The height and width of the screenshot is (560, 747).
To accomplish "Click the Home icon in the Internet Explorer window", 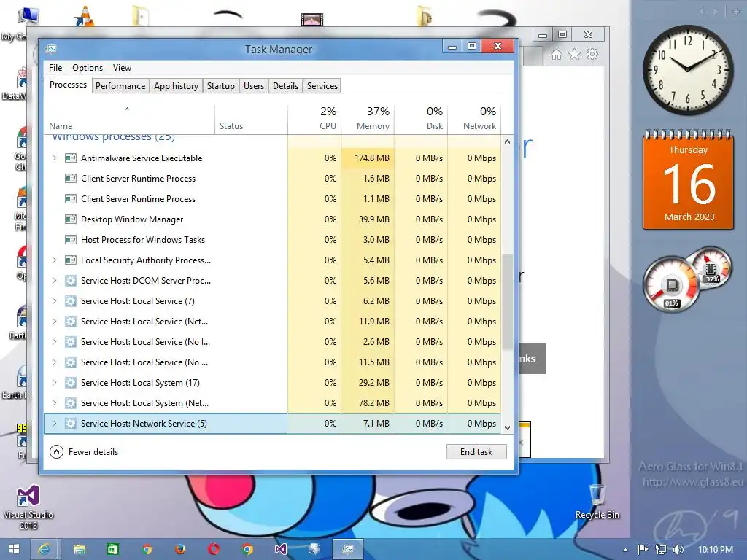I will (x=557, y=54).
